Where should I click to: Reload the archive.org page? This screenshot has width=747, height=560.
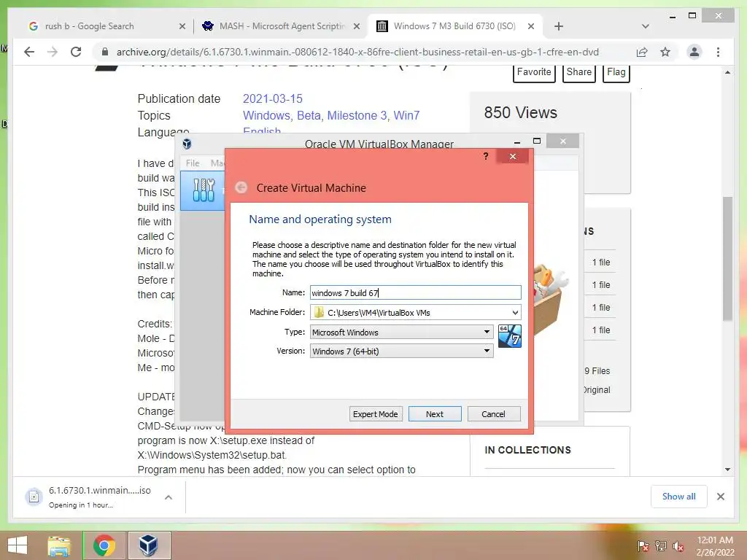click(x=76, y=52)
